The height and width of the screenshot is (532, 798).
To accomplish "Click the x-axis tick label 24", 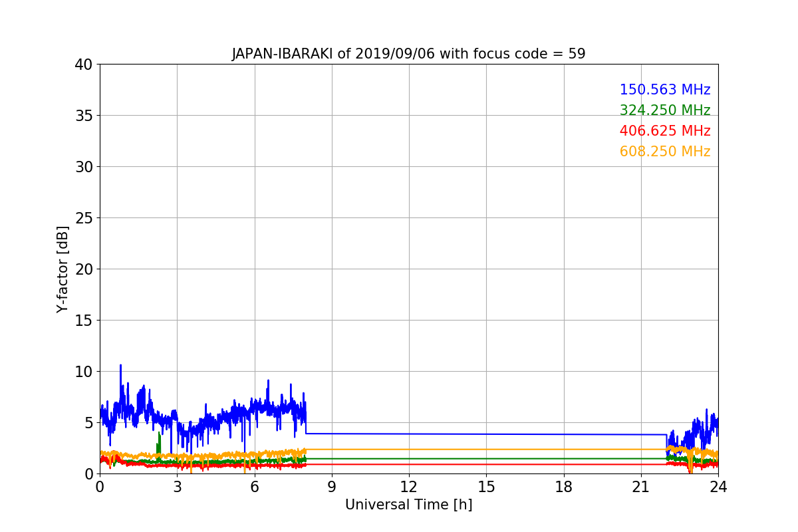I will click(718, 487).
